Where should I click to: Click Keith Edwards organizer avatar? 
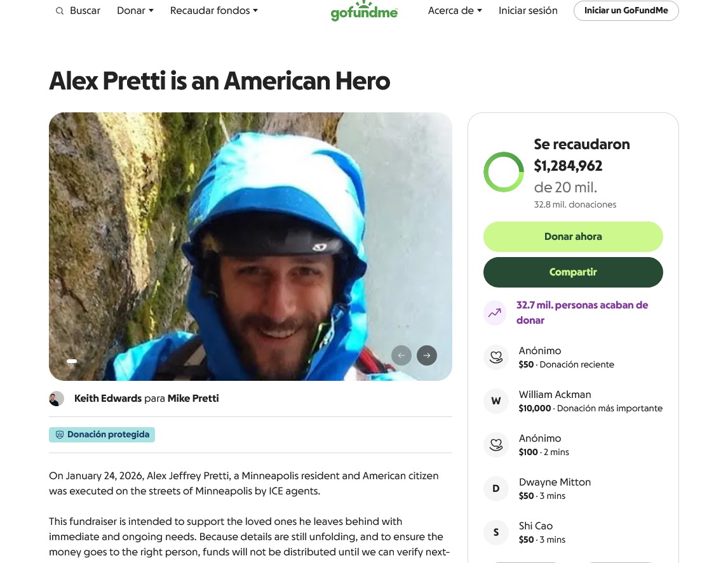click(x=57, y=399)
